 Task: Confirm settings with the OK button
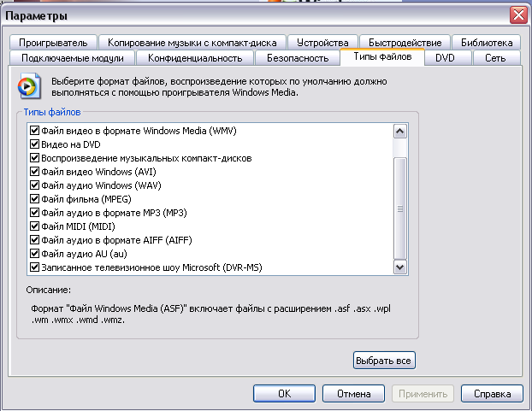point(284,393)
